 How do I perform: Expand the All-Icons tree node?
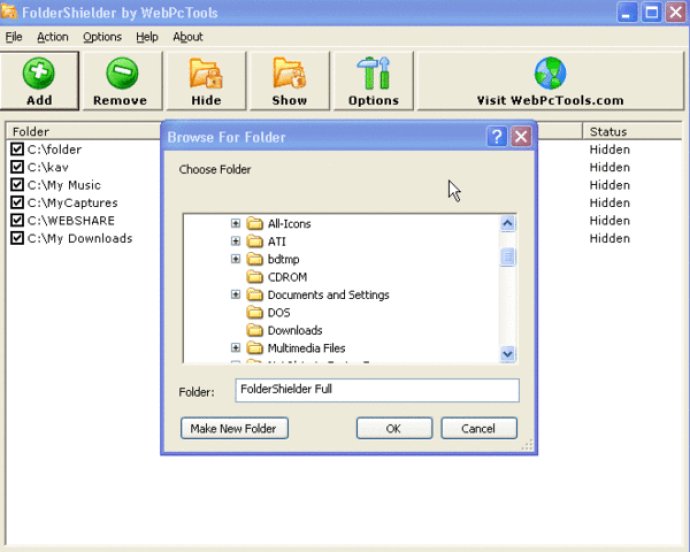[x=235, y=223]
